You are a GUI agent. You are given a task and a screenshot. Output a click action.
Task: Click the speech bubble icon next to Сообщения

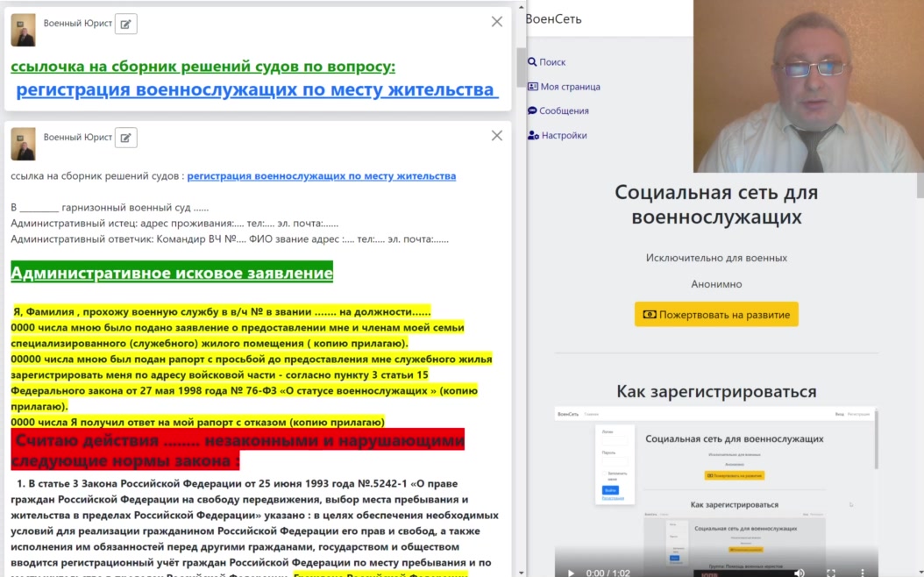pyautogui.click(x=532, y=110)
